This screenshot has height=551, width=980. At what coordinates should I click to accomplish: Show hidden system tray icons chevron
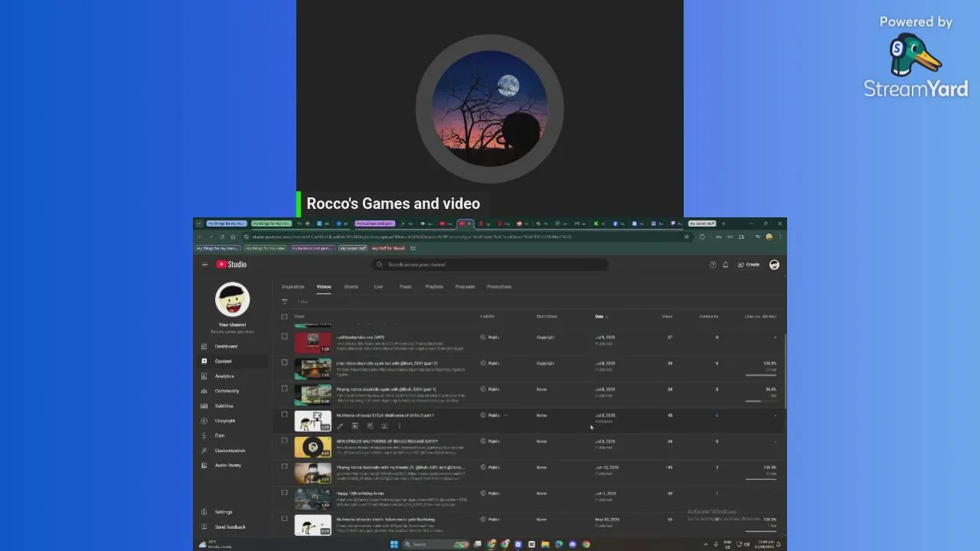[x=706, y=544]
